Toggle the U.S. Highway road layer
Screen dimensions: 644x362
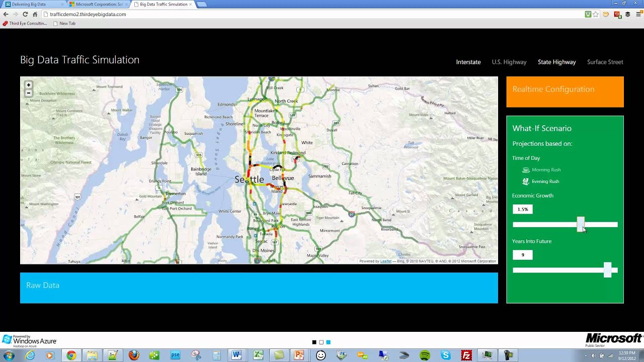point(509,62)
